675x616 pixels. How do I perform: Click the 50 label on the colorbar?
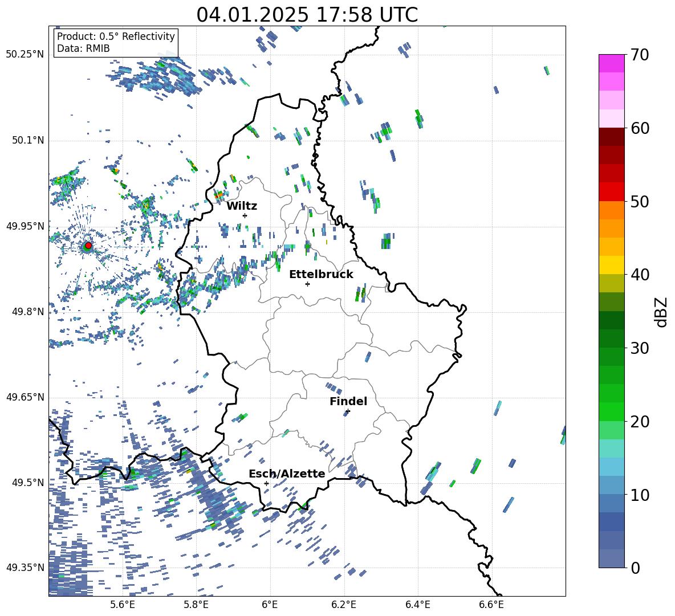[x=640, y=201]
